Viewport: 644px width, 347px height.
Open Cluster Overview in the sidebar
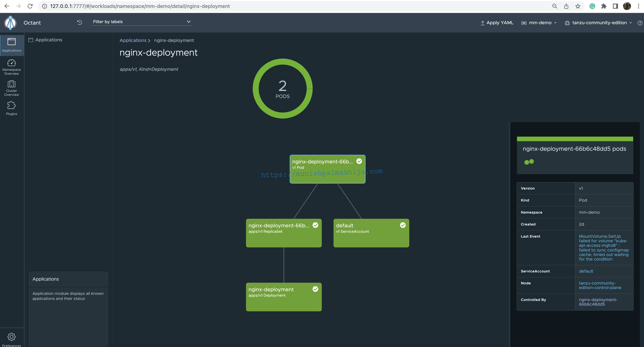[12, 88]
